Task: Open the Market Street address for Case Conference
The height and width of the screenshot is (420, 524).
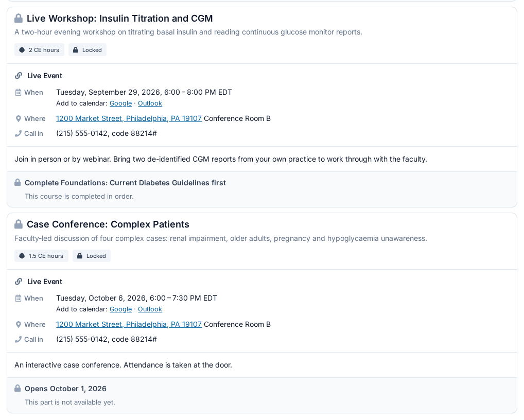Action: 129,324
